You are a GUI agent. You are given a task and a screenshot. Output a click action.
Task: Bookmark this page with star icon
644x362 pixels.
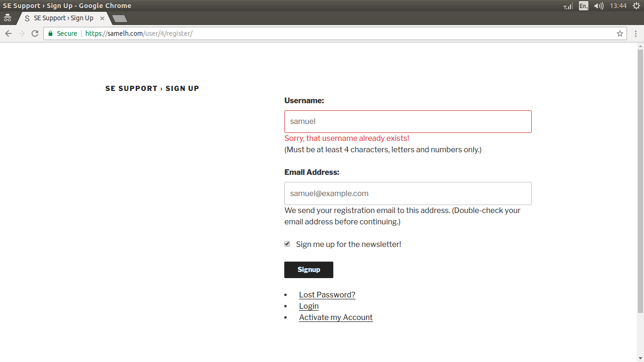tap(620, 33)
